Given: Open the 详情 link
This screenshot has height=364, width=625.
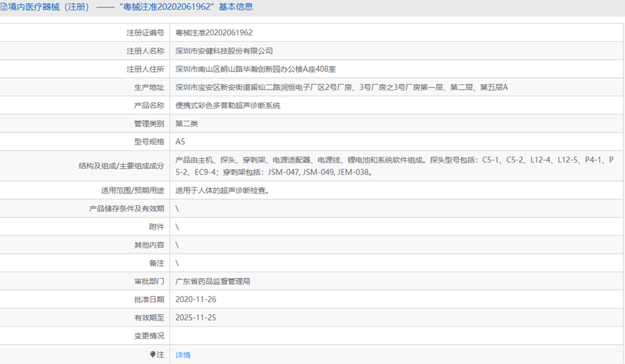Looking at the screenshot, I should (183, 355).
